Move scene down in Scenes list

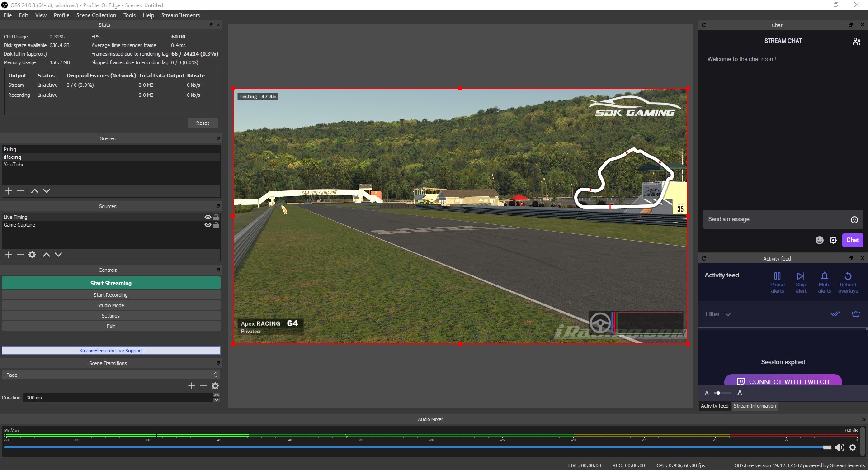(x=47, y=191)
